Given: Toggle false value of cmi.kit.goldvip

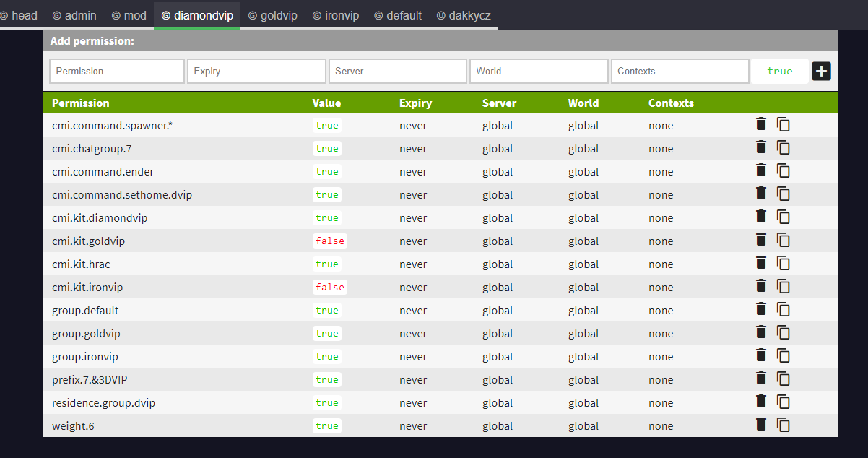Looking at the screenshot, I should pyautogui.click(x=330, y=241).
